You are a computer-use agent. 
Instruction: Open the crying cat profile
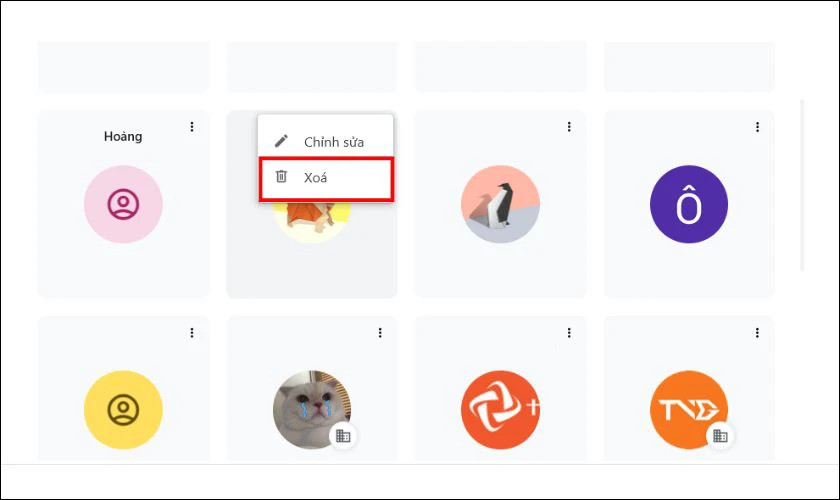[x=311, y=410]
